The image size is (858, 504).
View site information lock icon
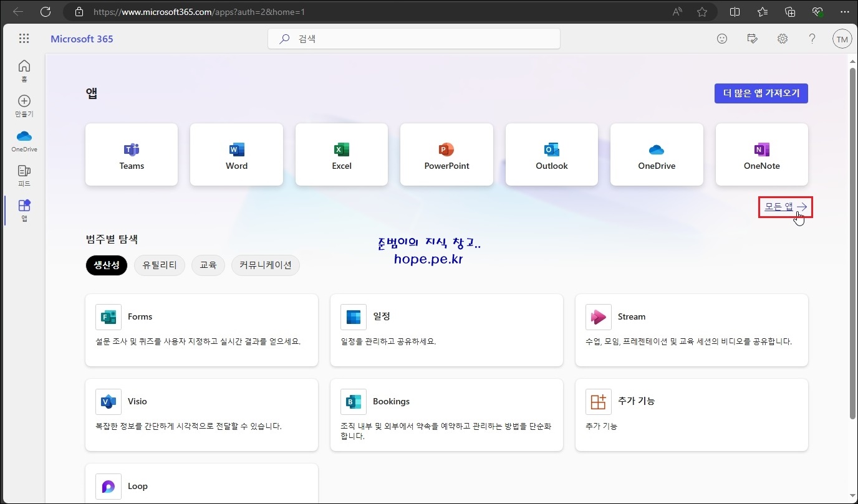79,12
